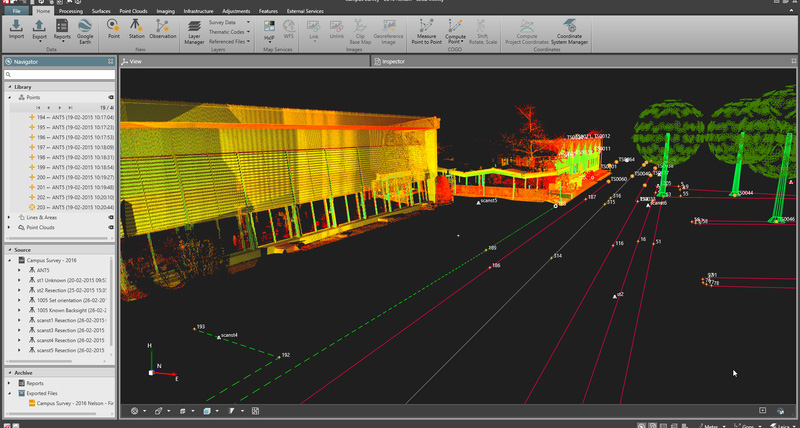
Task: Expand the Lines & Areas tree node
Action: tap(9, 217)
